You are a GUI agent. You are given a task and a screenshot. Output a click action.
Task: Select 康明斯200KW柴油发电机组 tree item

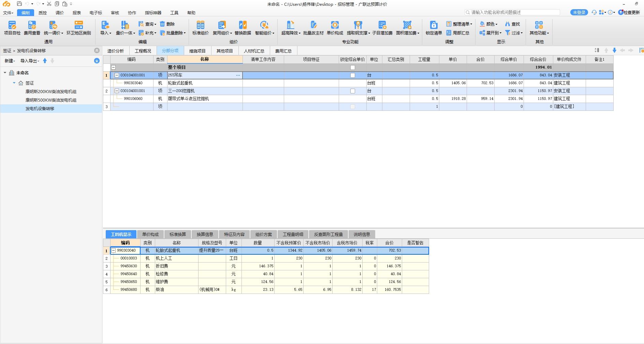(x=51, y=91)
